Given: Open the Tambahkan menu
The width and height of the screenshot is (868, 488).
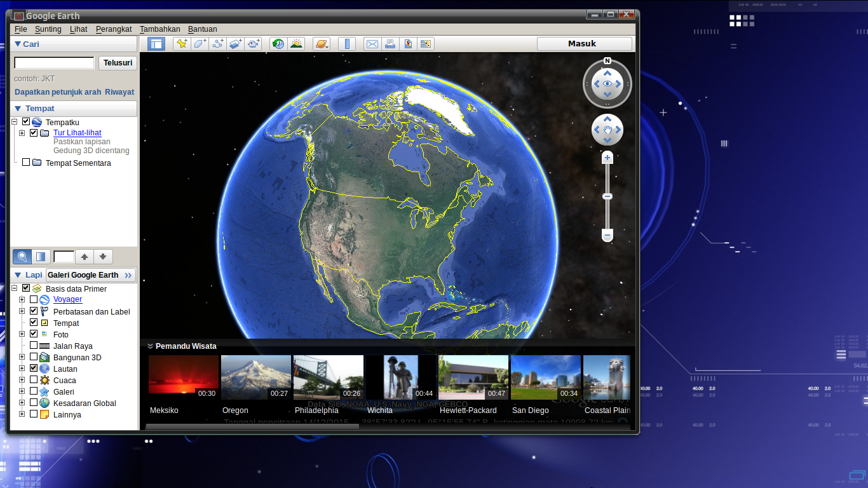Looking at the screenshot, I should point(160,29).
